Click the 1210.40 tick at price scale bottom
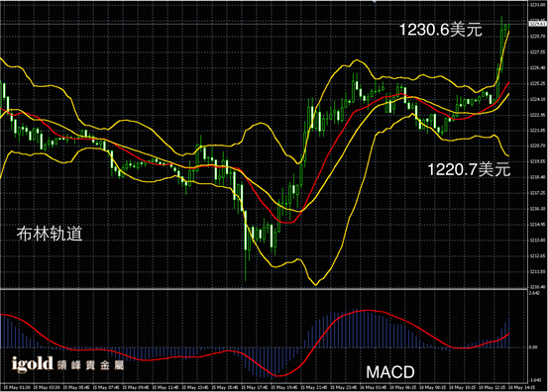 point(537,287)
